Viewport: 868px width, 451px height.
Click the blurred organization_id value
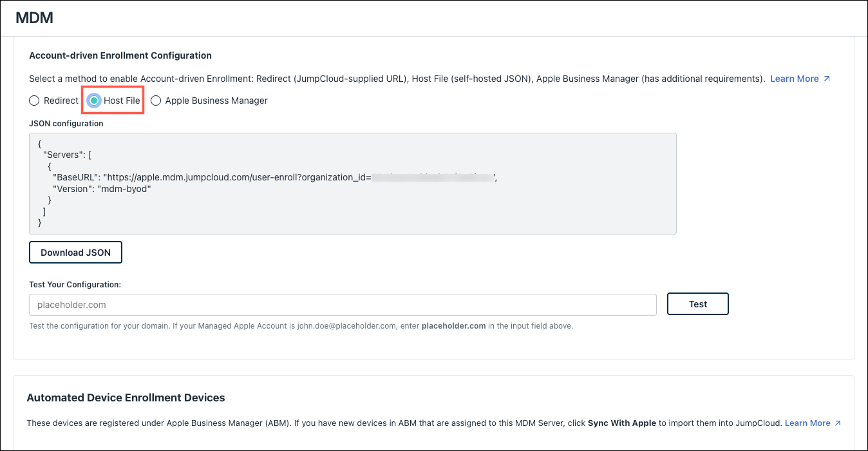click(x=433, y=178)
